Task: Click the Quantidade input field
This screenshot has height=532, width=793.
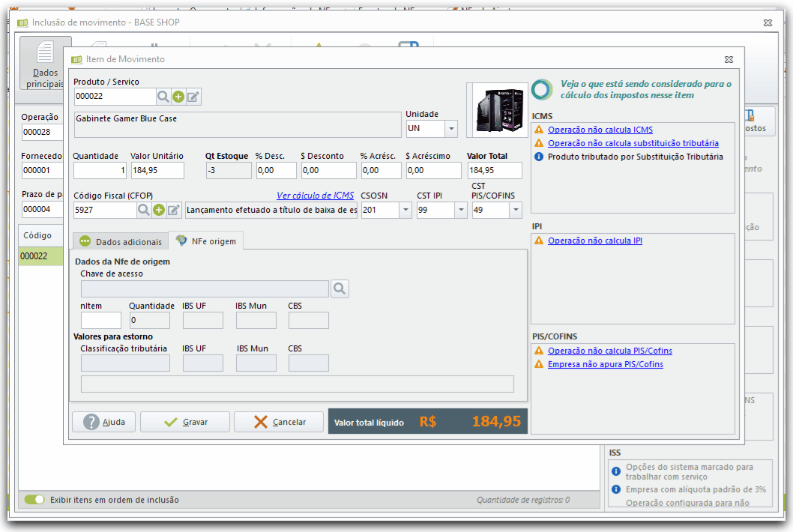Action: [x=100, y=170]
